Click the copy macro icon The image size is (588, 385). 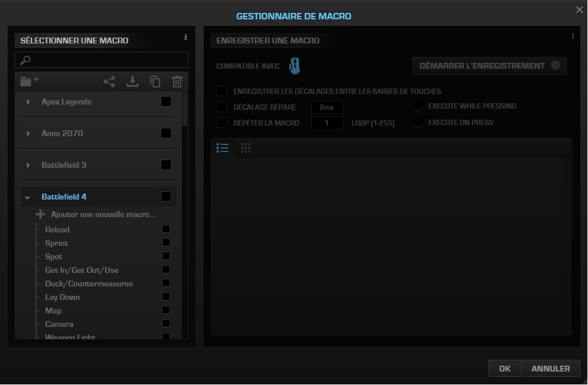pyautogui.click(x=155, y=82)
